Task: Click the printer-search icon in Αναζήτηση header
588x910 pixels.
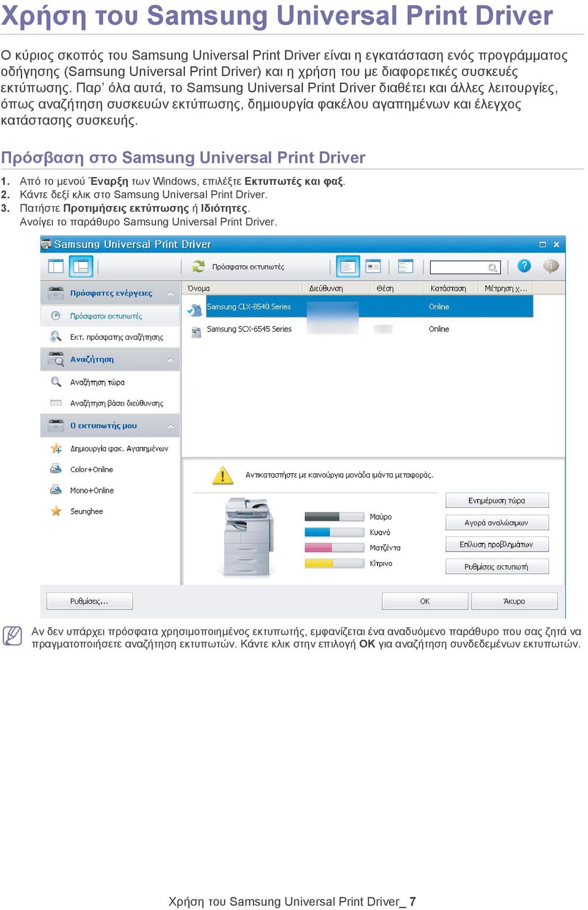Action: 56,359
